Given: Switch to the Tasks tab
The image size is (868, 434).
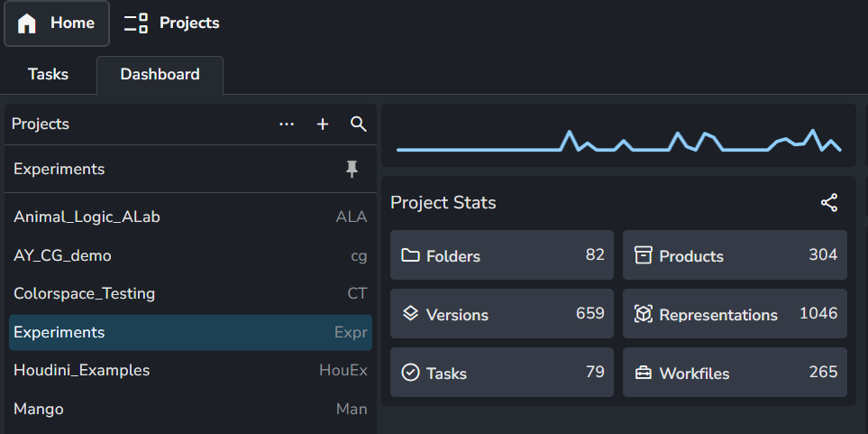Looking at the screenshot, I should (48, 74).
